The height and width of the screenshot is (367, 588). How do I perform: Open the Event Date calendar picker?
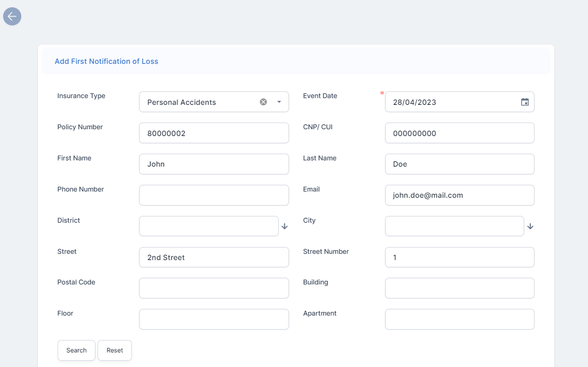click(525, 102)
